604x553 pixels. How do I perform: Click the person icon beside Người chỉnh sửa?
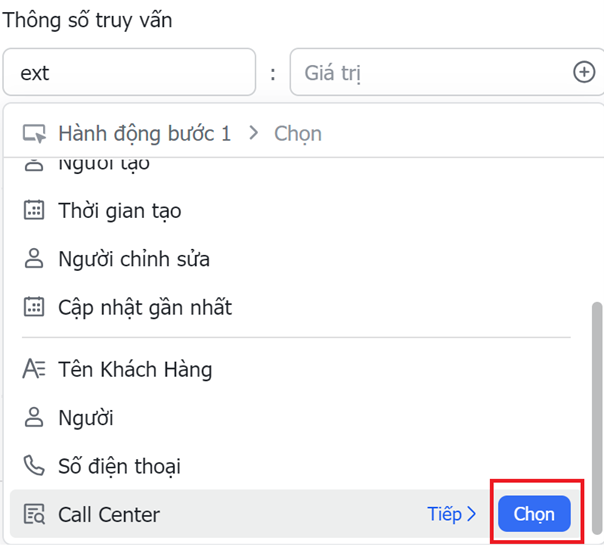tap(34, 259)
